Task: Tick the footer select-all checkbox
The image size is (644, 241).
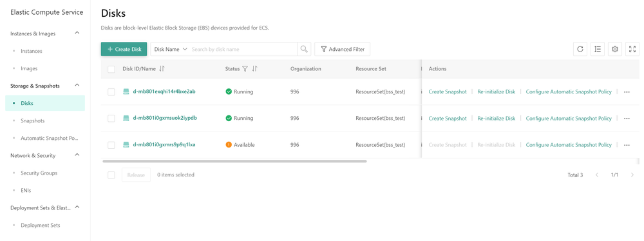Action: pyautogui.click(x=111, y=175)
